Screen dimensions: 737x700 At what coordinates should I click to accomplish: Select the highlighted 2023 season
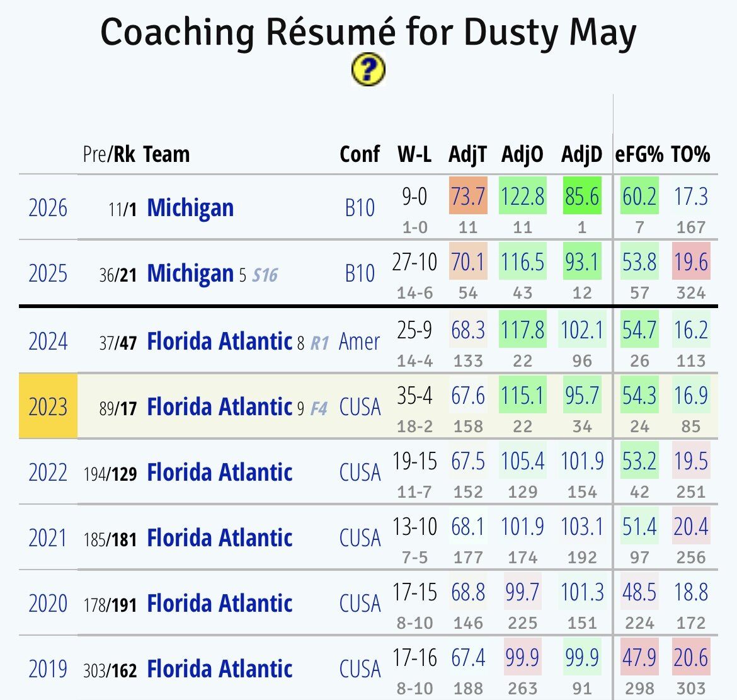point(48,406)
